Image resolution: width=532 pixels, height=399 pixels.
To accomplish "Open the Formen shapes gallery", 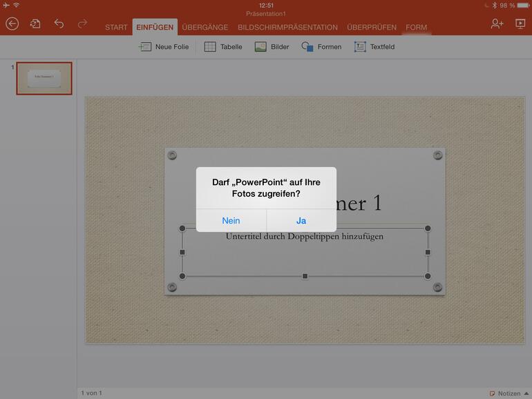I will point(321,47).
